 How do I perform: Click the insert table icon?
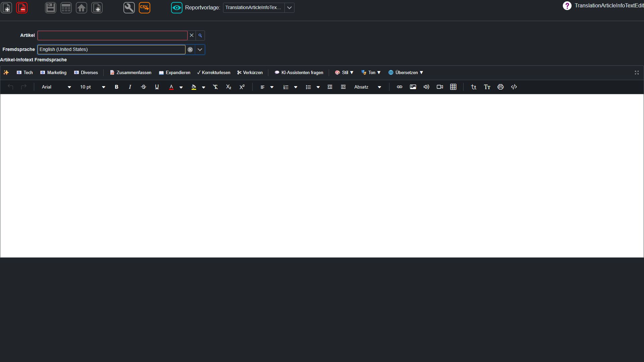click(453, 87)
